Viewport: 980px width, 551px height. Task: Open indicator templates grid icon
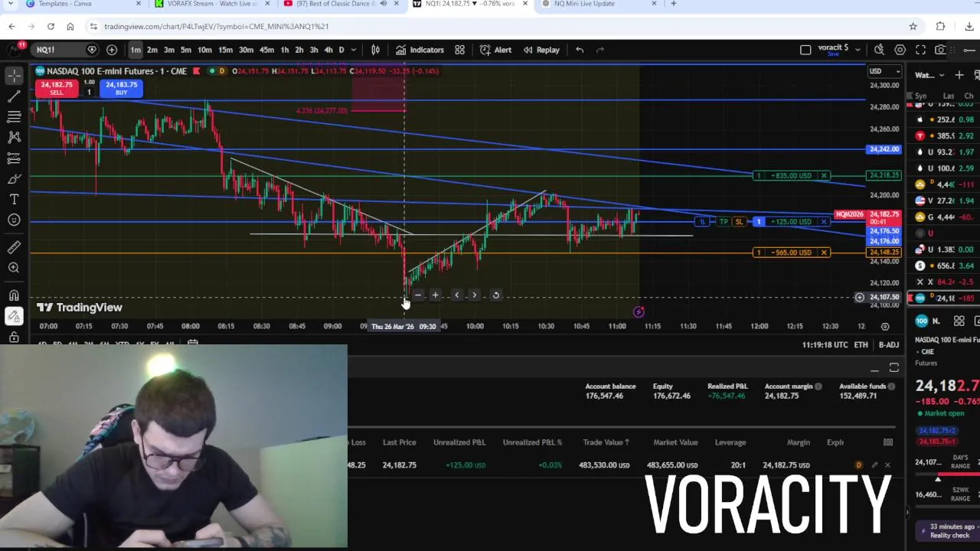[459, 50]
